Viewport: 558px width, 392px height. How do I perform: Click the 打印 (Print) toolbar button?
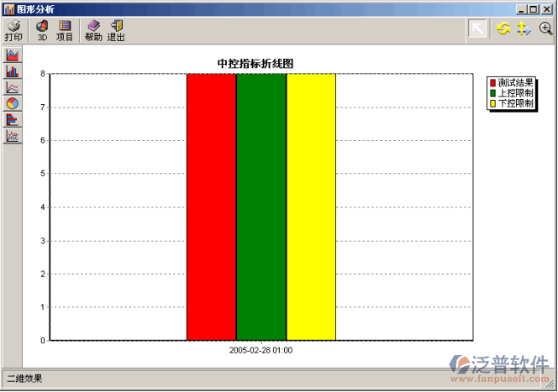13,31
